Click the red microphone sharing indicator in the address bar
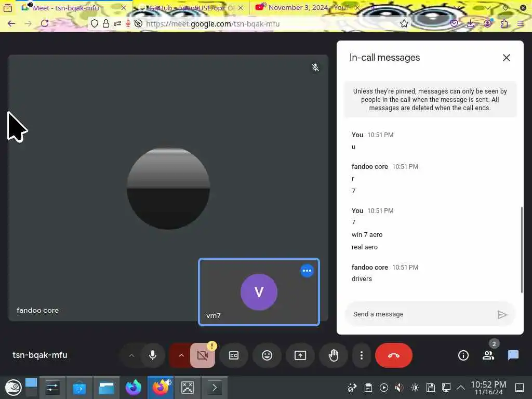The image size is (532, 399). click(x=128, y=23)
